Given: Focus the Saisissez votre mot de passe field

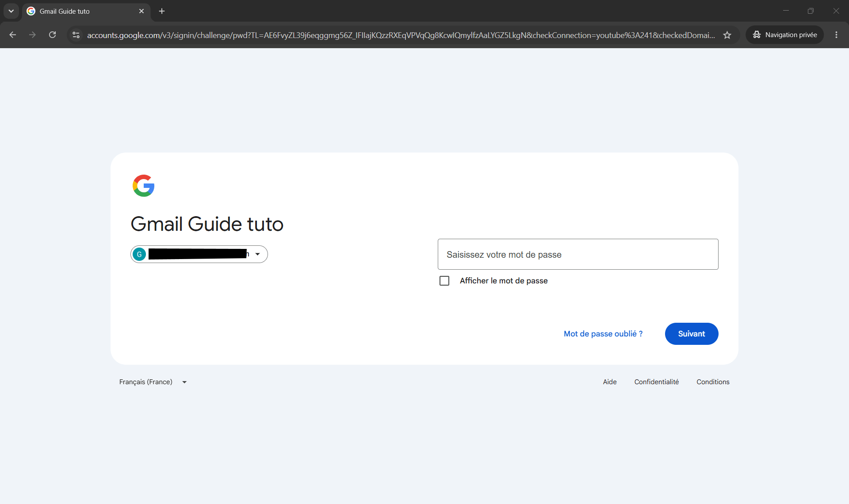Looking at the screenshot, I should tap(578, 254).
